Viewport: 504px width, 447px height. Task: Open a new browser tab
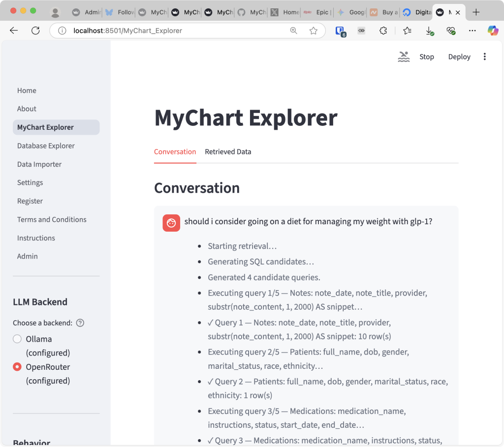tap(475, 12)
